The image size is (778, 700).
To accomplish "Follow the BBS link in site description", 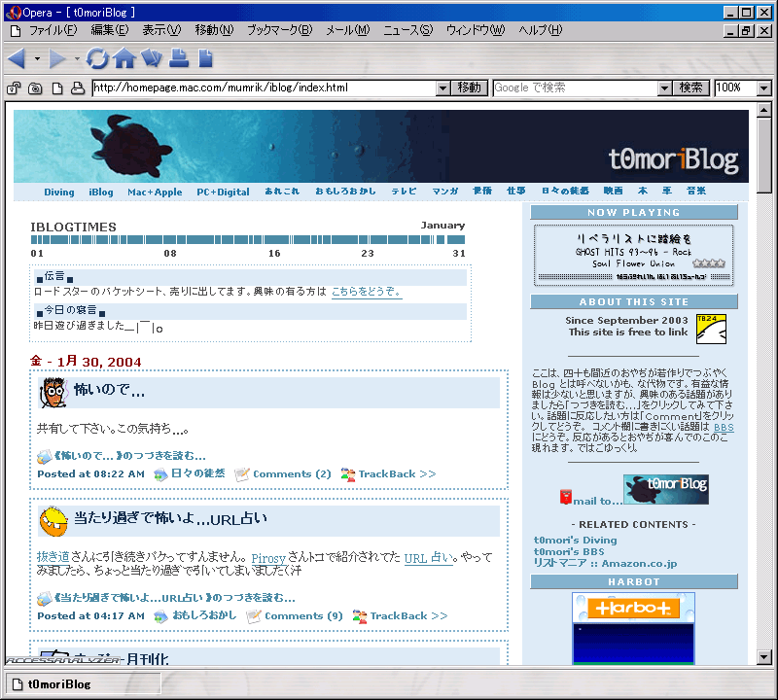I will coord(724,427).
